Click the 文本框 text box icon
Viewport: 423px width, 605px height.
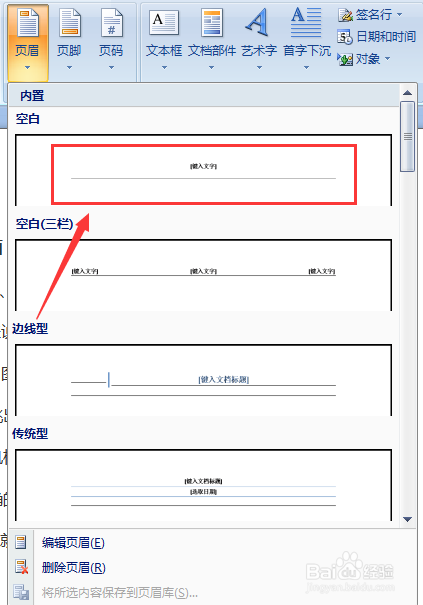coord(164,23)
